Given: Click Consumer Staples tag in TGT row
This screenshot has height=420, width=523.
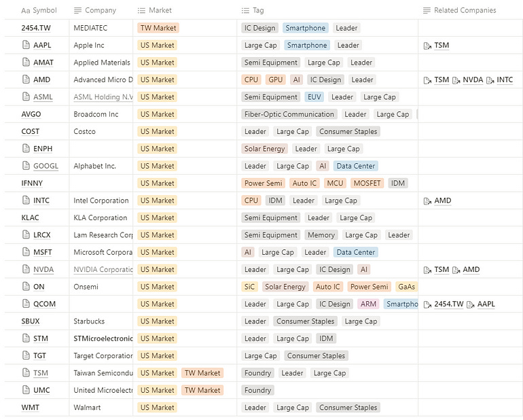Looking at the screenshot, I should 317,355.
